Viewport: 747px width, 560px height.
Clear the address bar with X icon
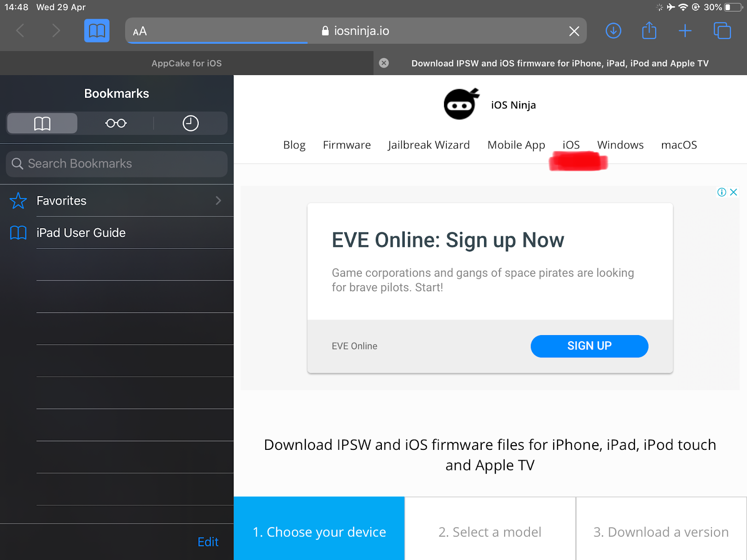[574, 31]
